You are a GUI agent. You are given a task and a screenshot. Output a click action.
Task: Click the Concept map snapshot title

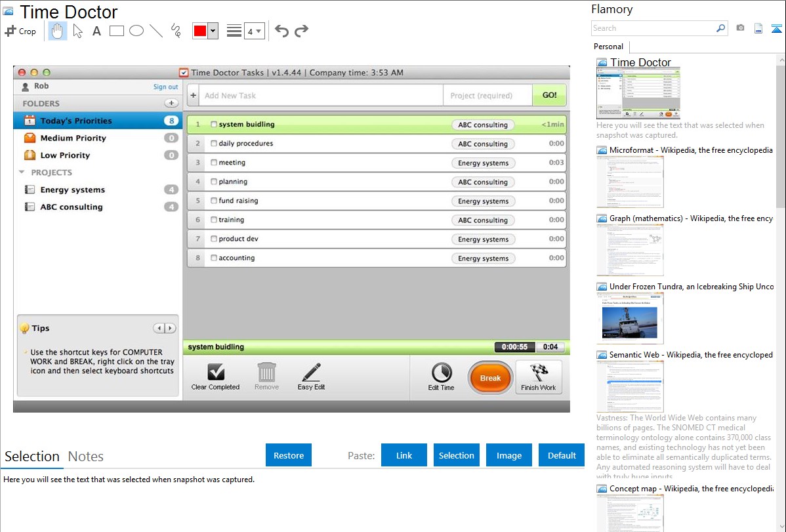(692, 489)
